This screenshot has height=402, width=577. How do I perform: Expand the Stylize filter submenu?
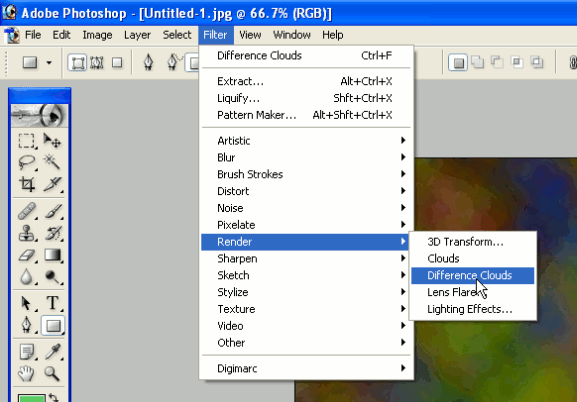point(306,292)
